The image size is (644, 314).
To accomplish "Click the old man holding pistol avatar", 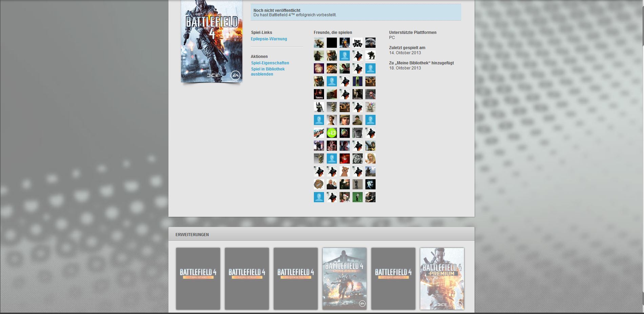I will coord(332,184).
